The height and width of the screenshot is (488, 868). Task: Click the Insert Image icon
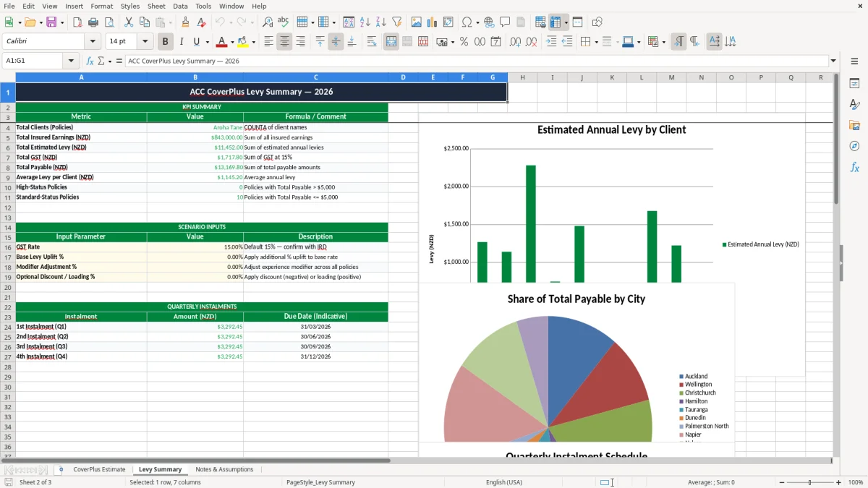[417, 22]
